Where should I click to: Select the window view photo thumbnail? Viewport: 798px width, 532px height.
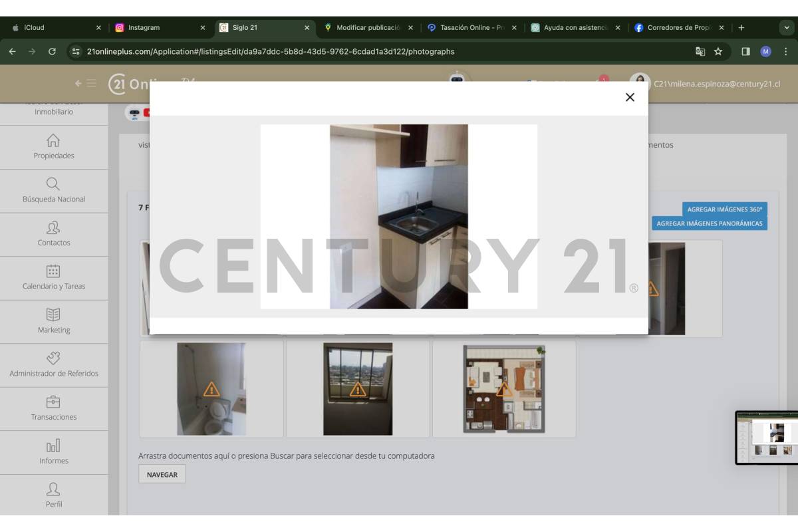(x=358, y=389)
